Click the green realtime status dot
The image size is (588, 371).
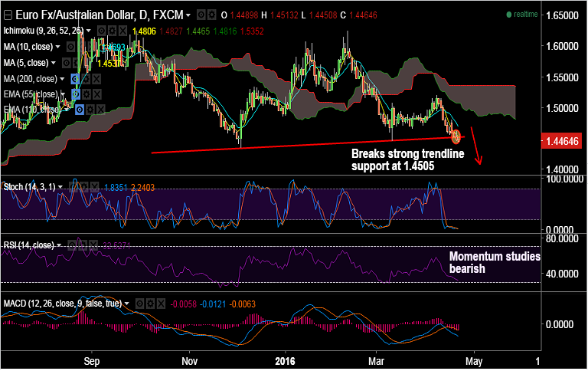(x=509, y=15)
